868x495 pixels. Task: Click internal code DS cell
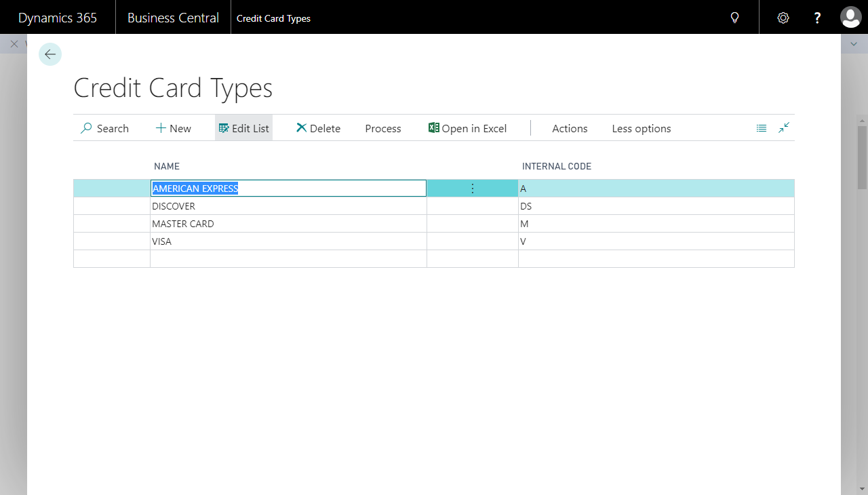point(656,206)
